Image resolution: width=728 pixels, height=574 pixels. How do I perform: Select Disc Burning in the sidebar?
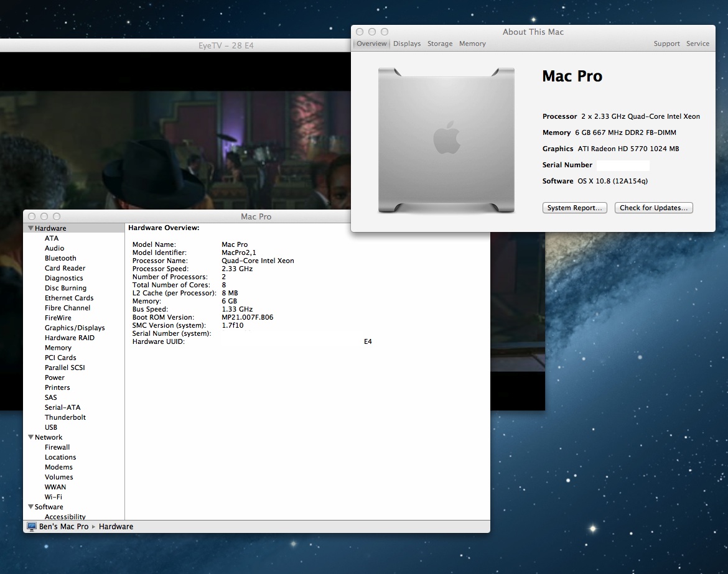[x=65, y=288]
